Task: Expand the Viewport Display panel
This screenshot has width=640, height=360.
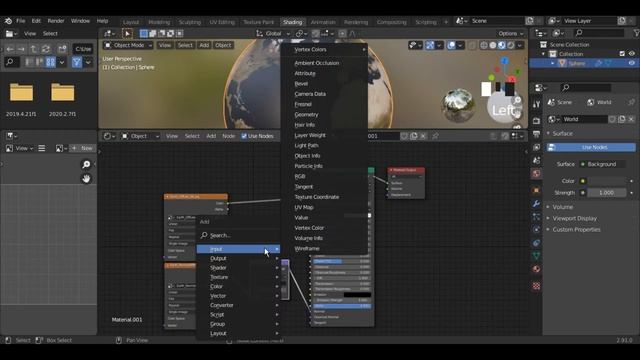Action: coord(574,218)
